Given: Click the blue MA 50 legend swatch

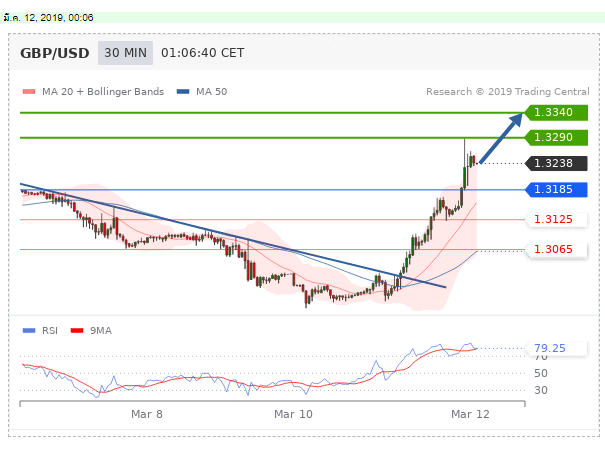Looking at the screenshot, I should pyautogui.click(x=183, y=92).
